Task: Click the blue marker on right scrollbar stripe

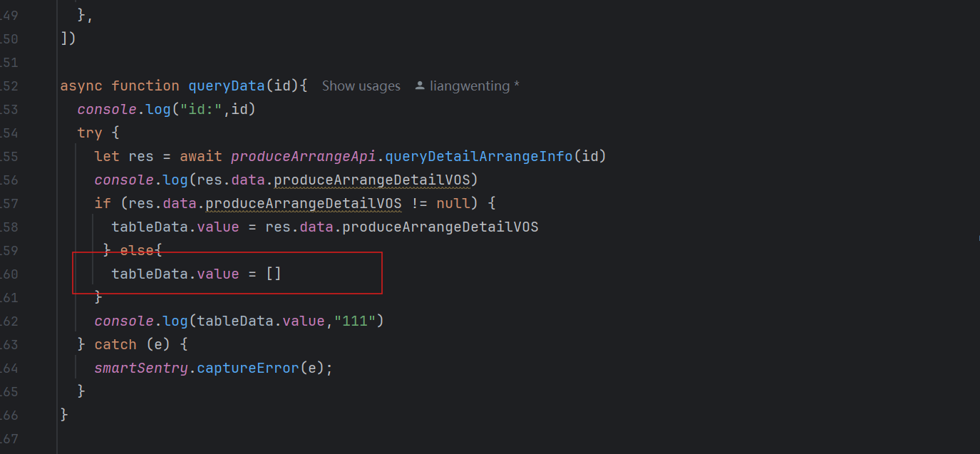Action: 978,239
